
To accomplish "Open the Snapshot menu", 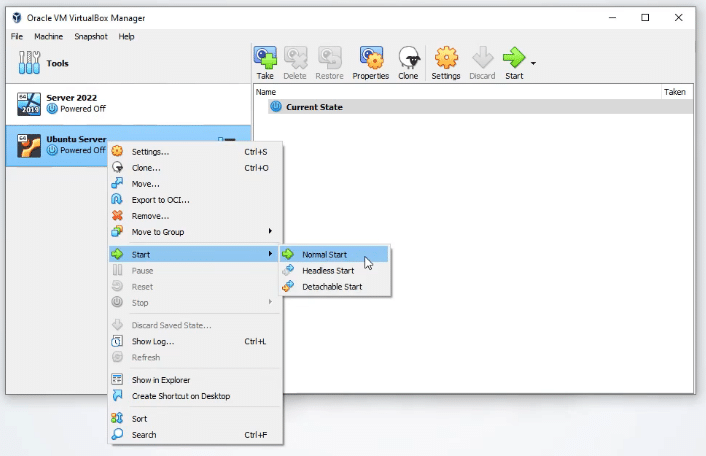I will (90, 36).
